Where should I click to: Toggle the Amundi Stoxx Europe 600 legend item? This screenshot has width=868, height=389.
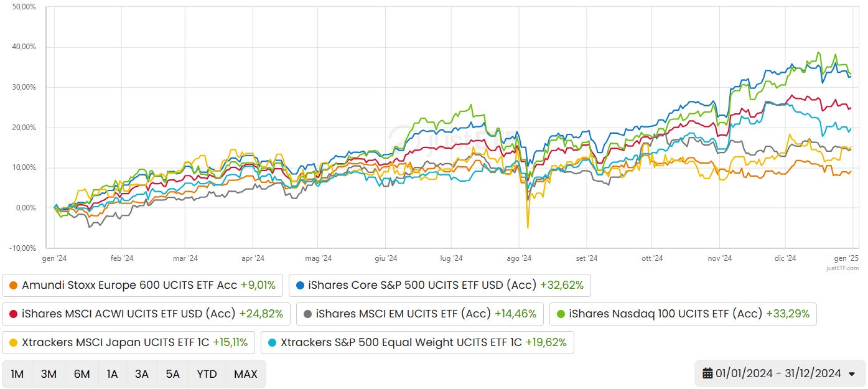142,285
